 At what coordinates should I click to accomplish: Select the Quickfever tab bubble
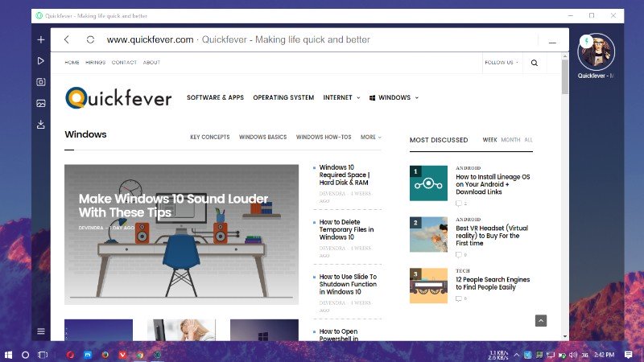coord(596,52)
